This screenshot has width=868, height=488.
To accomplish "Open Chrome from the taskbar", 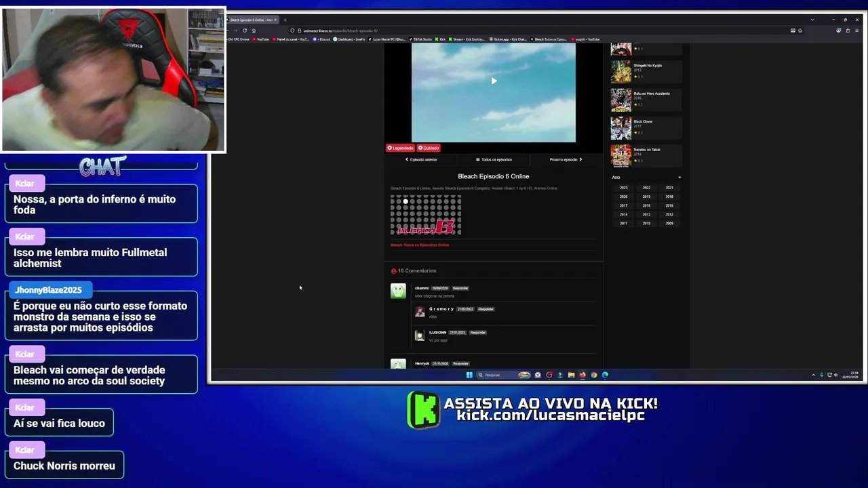I will pyautogui.click(x=593, y=375).
